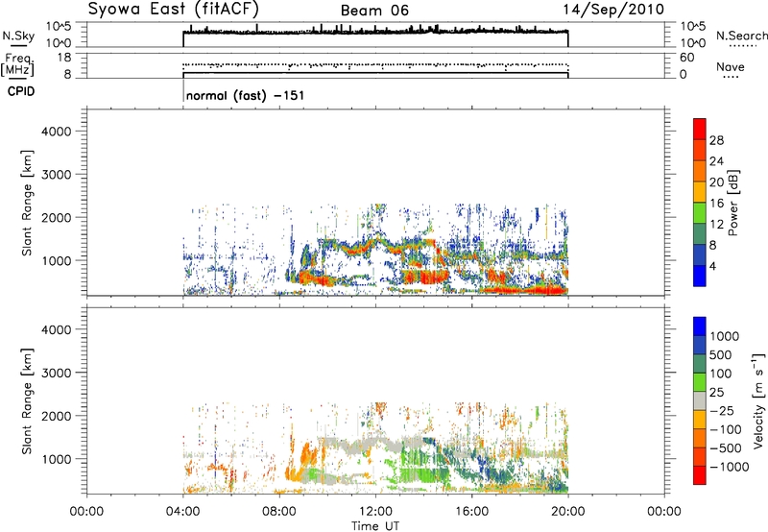The height and width of the screenshot is (532, 768).
Task: Click the "N.Sky" axis label
Action: (x=18, y=36)
